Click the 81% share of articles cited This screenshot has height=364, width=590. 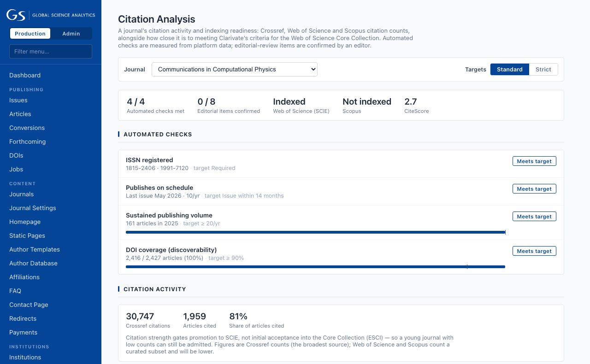[x=257, y=320]
